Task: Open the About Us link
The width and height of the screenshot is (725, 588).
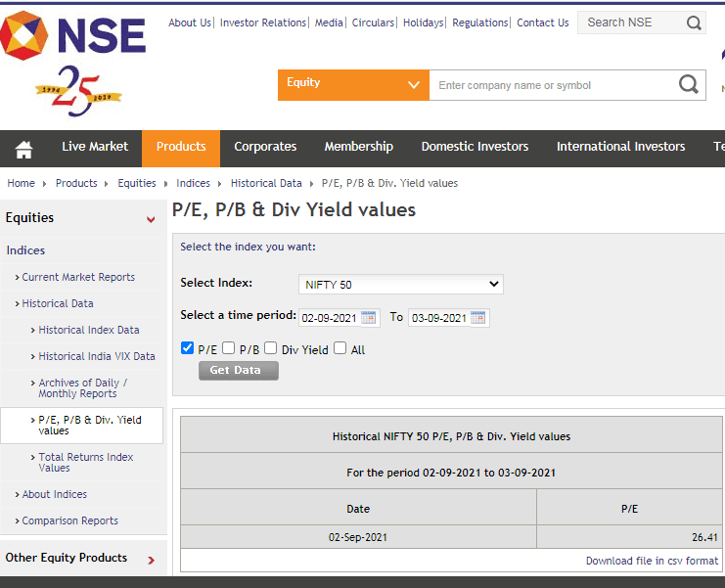Action: point(190,23)
